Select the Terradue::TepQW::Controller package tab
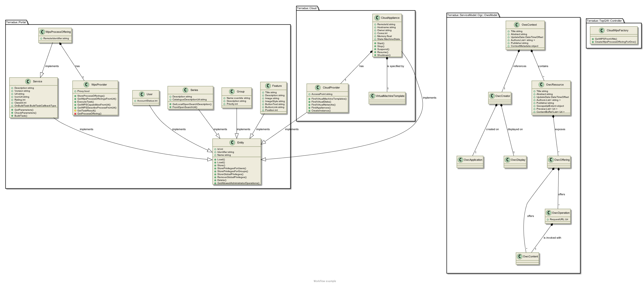Screen dimensions: 644x285 (x=604, y=21)
